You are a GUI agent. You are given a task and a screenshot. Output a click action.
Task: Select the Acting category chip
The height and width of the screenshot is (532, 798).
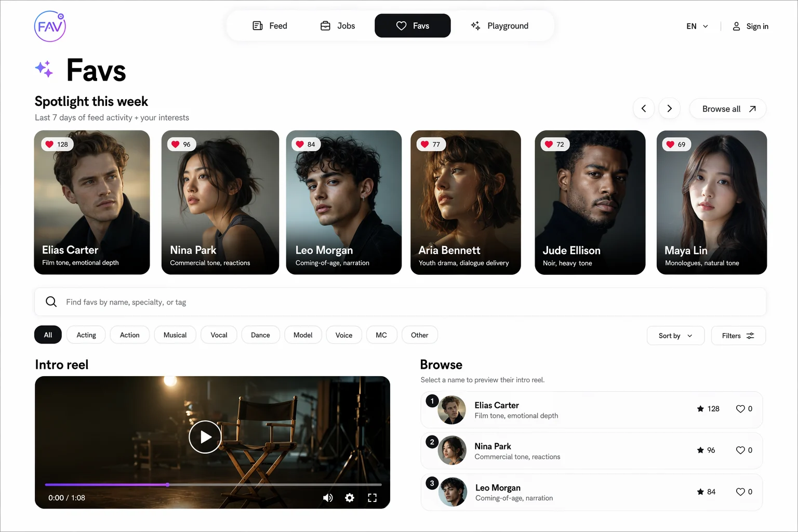tap(86, 335)
